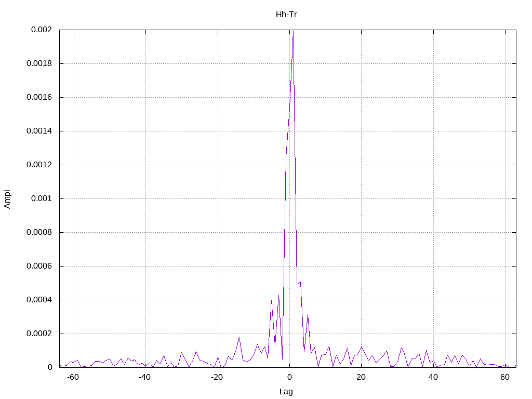Click the x-axis tick label 20
The image size is (532, 399).
point(361,377)
